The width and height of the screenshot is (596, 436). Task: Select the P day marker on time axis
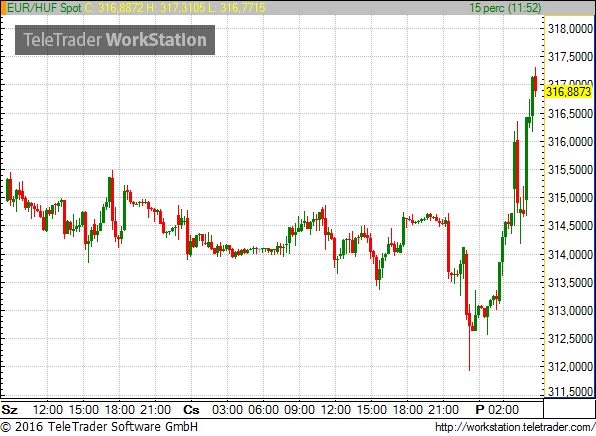click(480, 410)
